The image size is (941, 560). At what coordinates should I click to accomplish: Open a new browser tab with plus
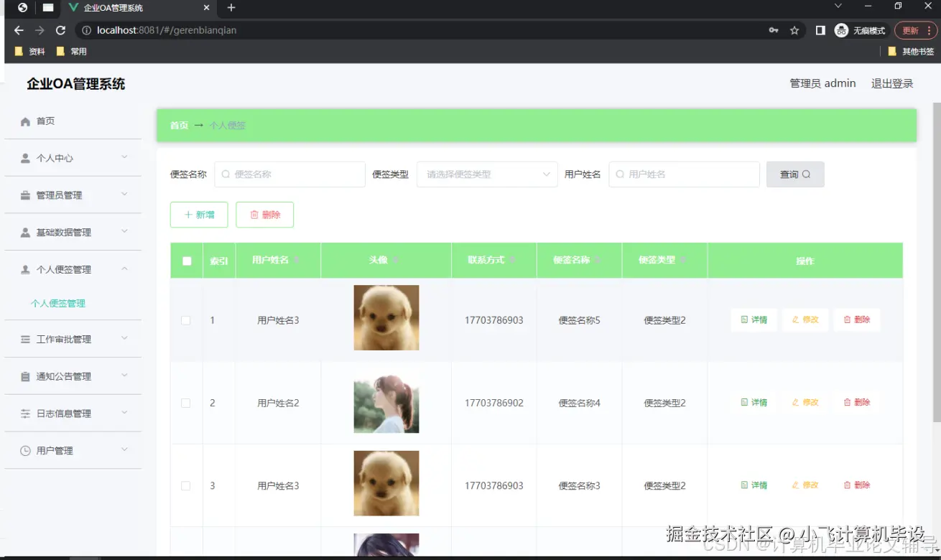click(231, 8)
